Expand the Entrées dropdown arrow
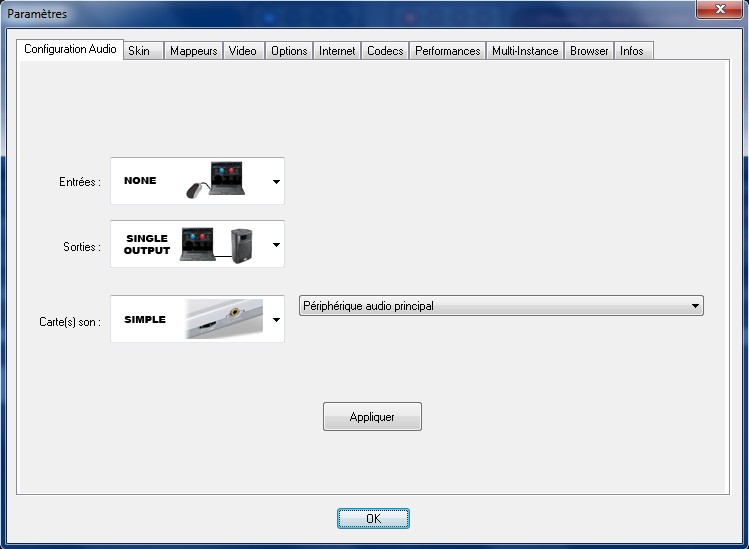The image size is (749, 549). click(276, 182)
